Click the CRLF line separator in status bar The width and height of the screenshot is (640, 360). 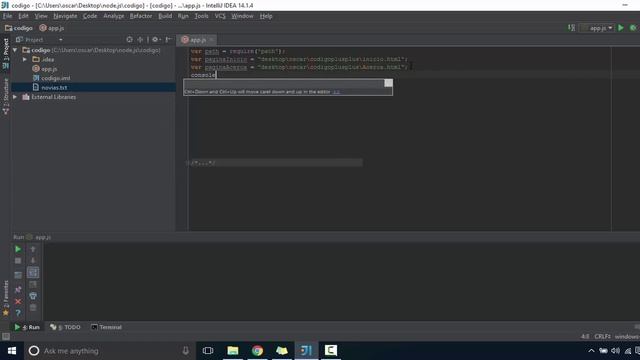click(x=602, y=336)
